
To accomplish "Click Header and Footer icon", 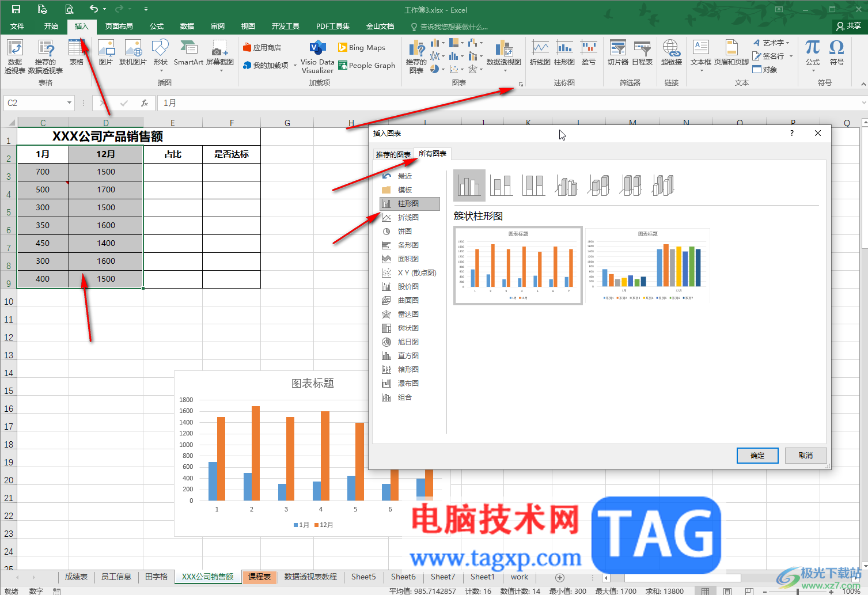I will (731, 52).
